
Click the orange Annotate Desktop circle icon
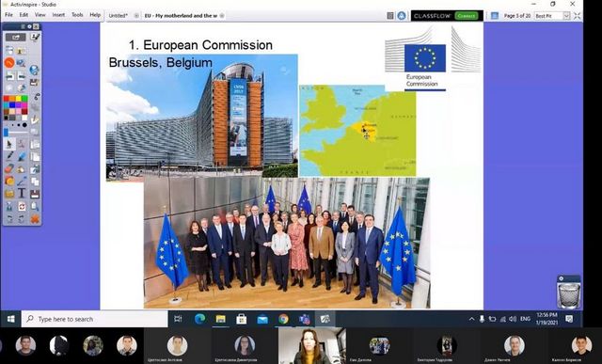9,63
